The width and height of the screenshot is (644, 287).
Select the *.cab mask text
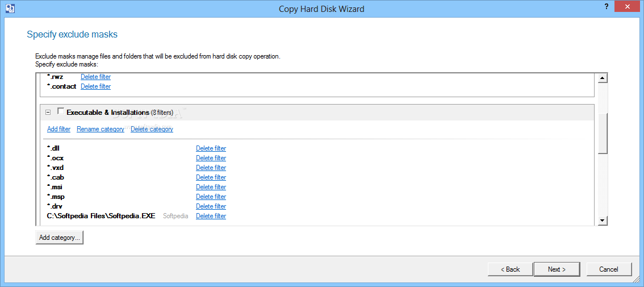click(56, 177)
